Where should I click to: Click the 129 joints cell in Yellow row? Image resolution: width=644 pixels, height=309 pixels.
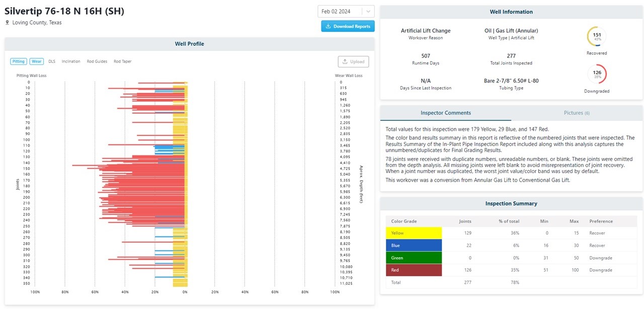coord(467,233)
